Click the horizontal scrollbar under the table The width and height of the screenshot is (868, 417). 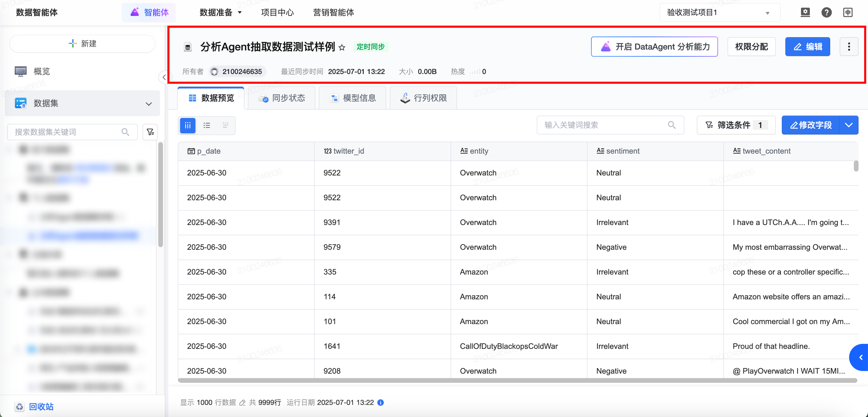pyautogui.click(x=517, y=380)
